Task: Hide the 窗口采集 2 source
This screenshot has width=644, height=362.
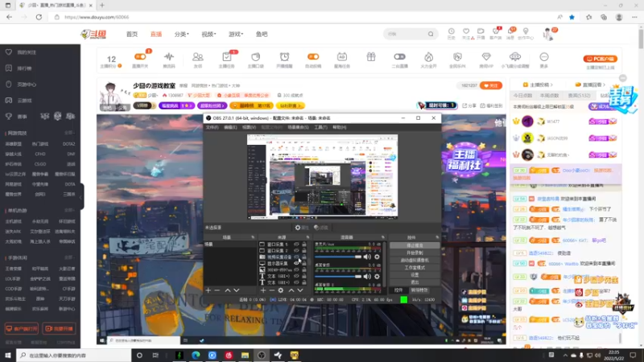Action: [x=296, y=250]
